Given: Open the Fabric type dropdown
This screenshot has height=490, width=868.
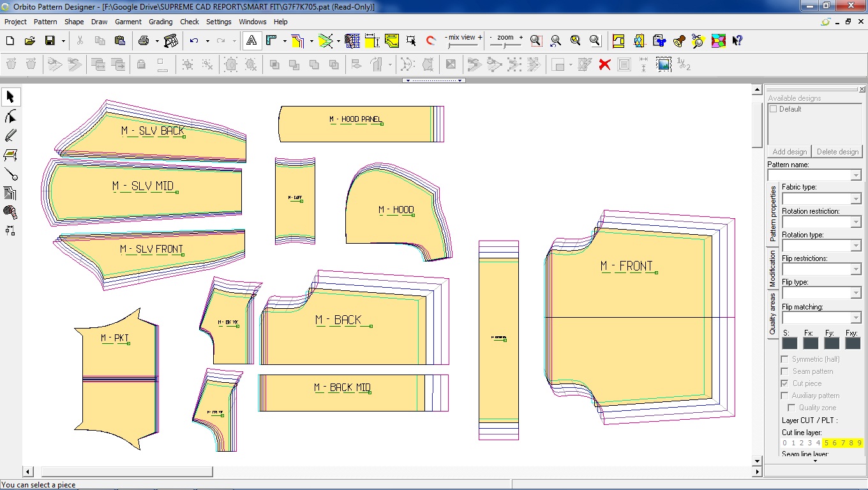Looking at the screenshot, I should [x=856, y=198].
